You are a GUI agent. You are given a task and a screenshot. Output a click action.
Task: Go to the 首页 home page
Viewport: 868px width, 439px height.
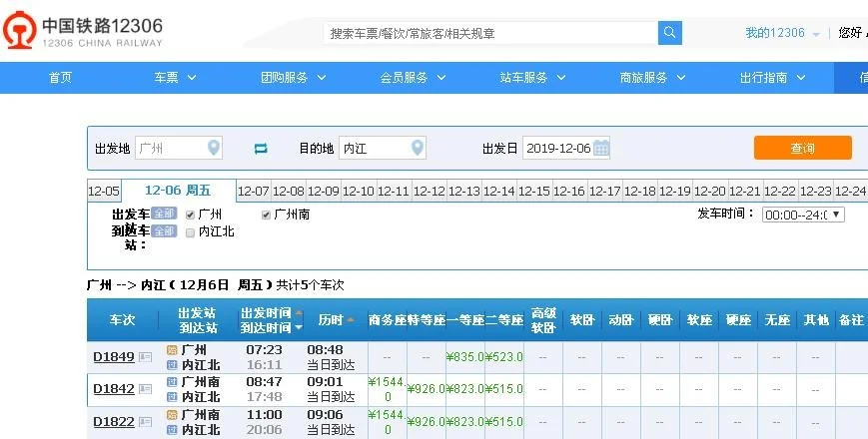point(60,78)
